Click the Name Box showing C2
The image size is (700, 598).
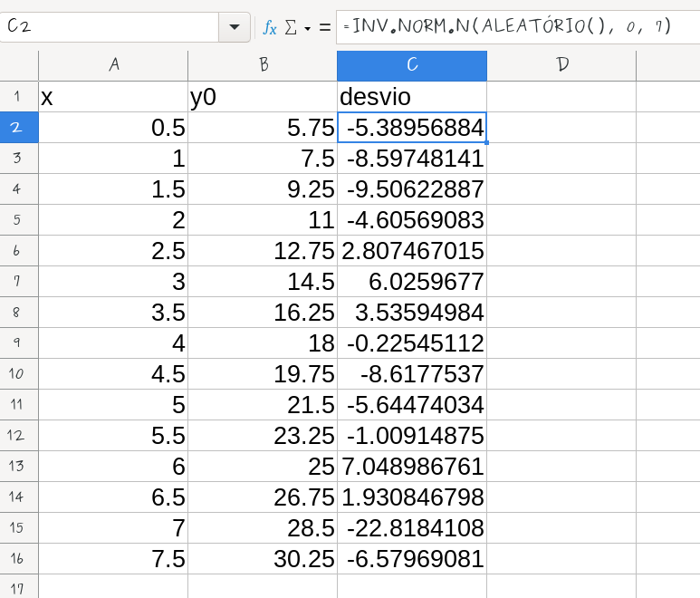pos(109,27)
